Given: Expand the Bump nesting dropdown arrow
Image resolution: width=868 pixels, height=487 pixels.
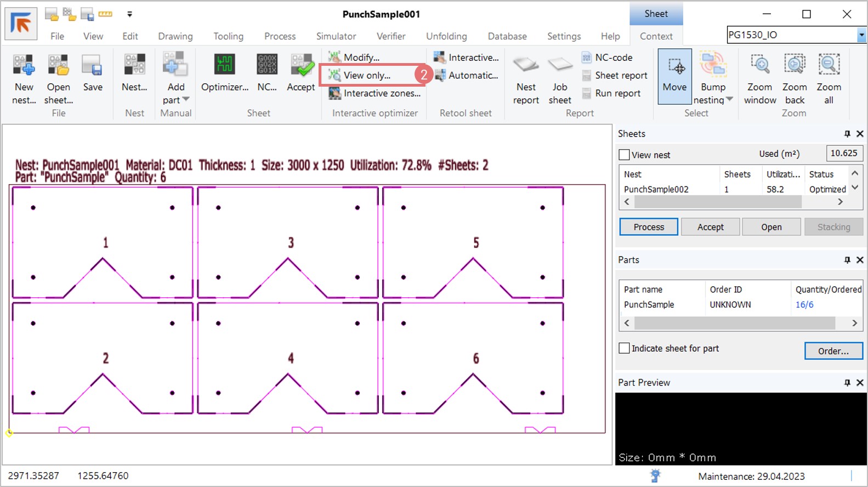Looking at the screenshot, I should [x=730, y=99].
